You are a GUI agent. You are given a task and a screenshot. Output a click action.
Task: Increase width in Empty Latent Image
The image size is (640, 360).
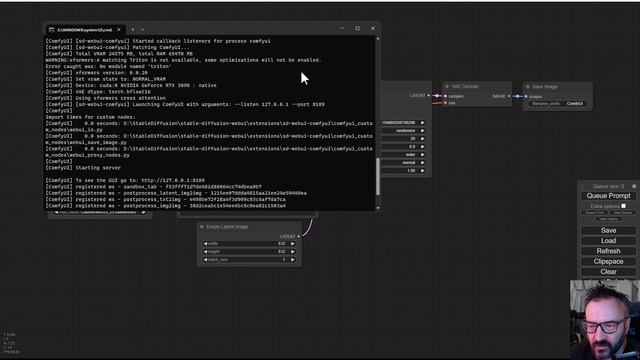293,244
